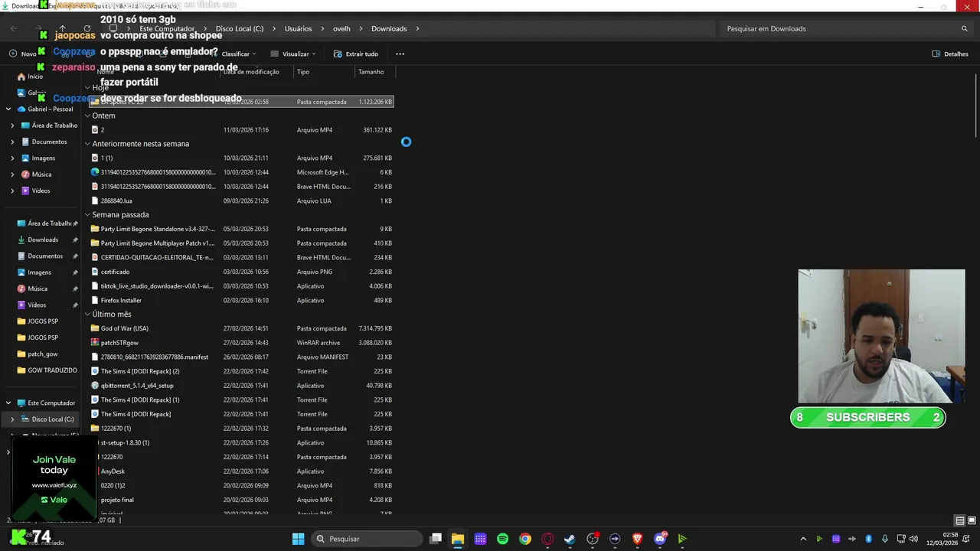
Task: Open JOGOS PSP pinned folder, first entry
Action: (42, 321)
